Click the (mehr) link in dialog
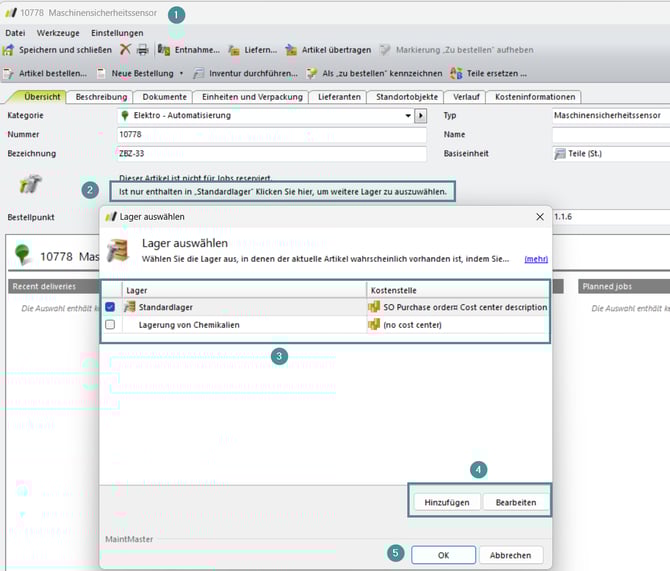Image resolution: width=670 pixels, height=571 pixels. click(536, 259)
